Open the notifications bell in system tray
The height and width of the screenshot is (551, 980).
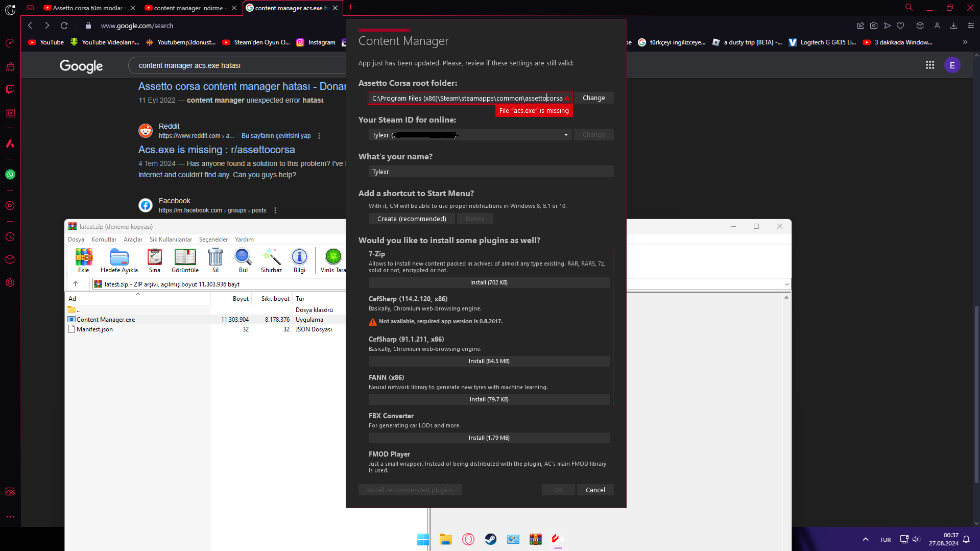(966, 539)
